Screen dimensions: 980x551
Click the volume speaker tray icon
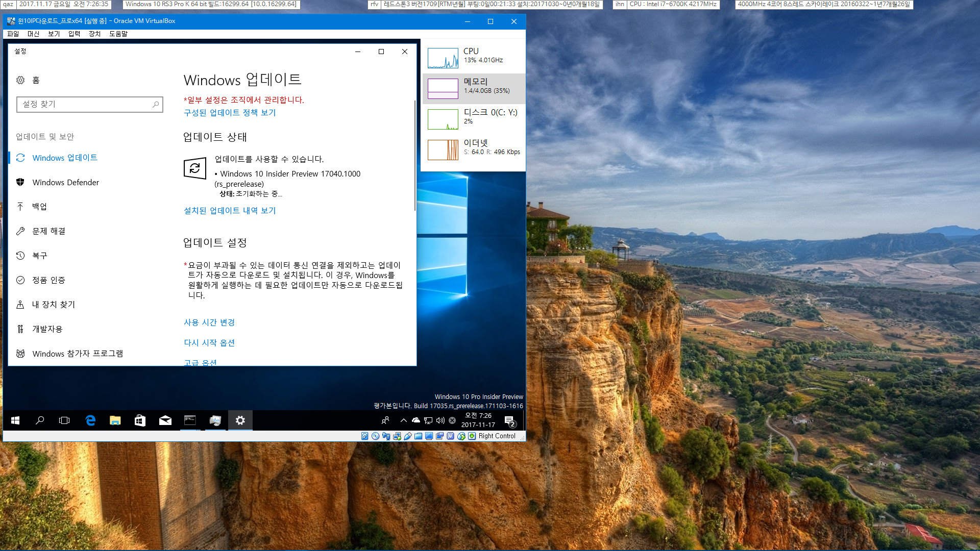pyautogui.click(x=440, y=420)
